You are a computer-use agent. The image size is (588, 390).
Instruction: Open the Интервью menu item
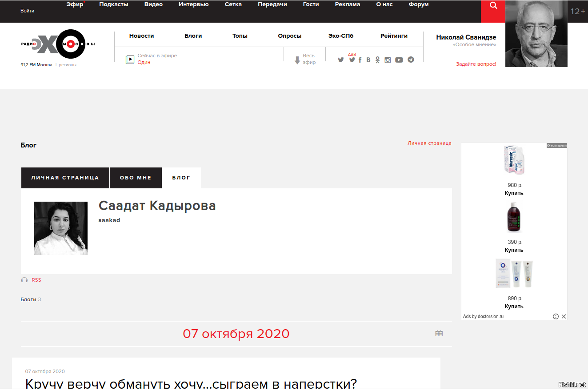tap(193, 4)
